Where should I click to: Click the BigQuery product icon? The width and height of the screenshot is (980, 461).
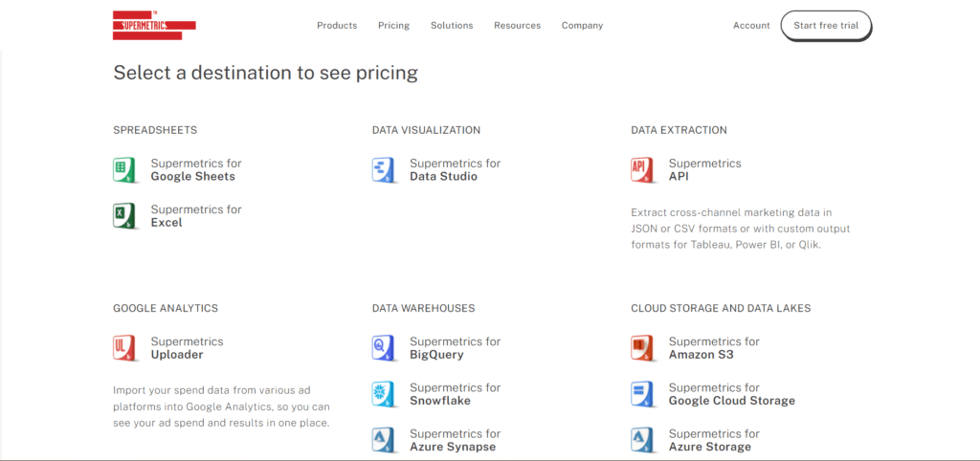(x=383, y=348)
